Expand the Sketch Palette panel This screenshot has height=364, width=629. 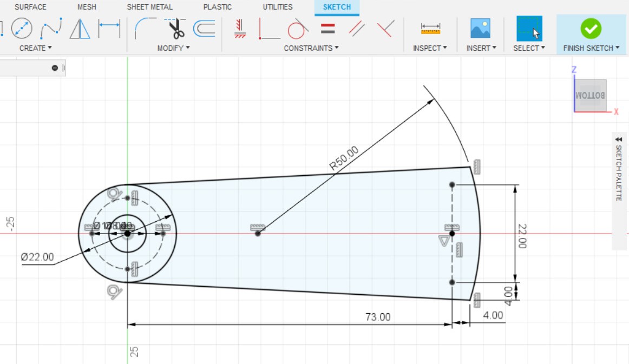tap(619, 140)
